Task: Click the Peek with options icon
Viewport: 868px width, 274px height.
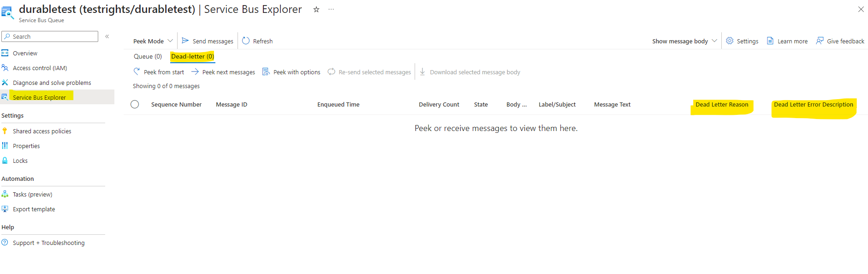Action: (x=266, y=71)
